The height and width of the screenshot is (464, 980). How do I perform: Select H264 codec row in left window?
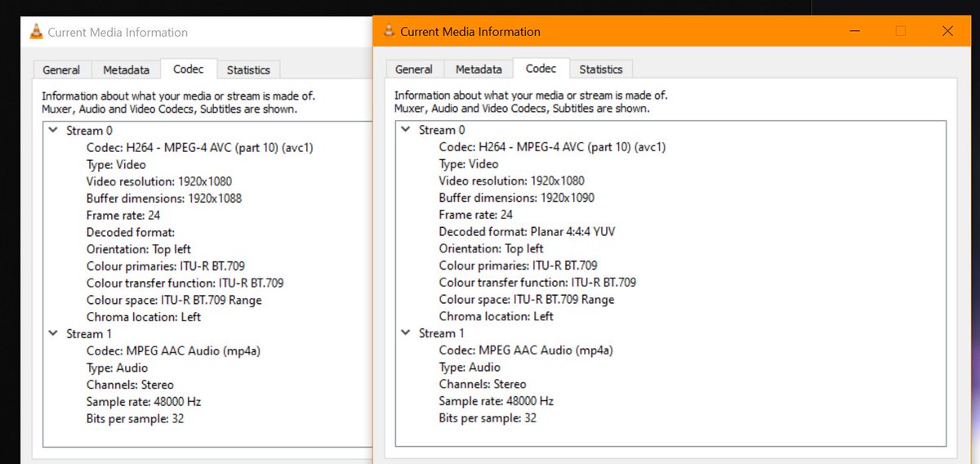pos(200,148)
